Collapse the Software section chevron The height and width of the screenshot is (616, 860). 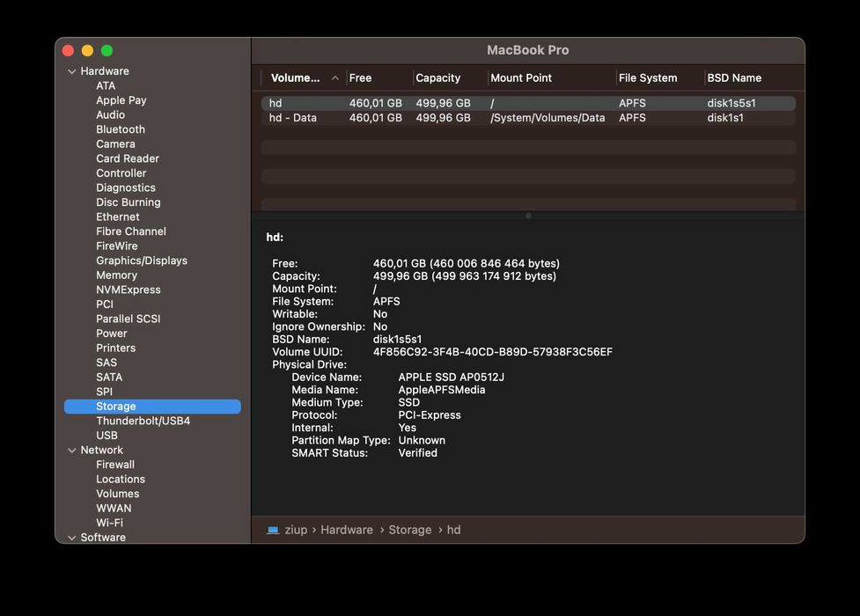(71, 538)
